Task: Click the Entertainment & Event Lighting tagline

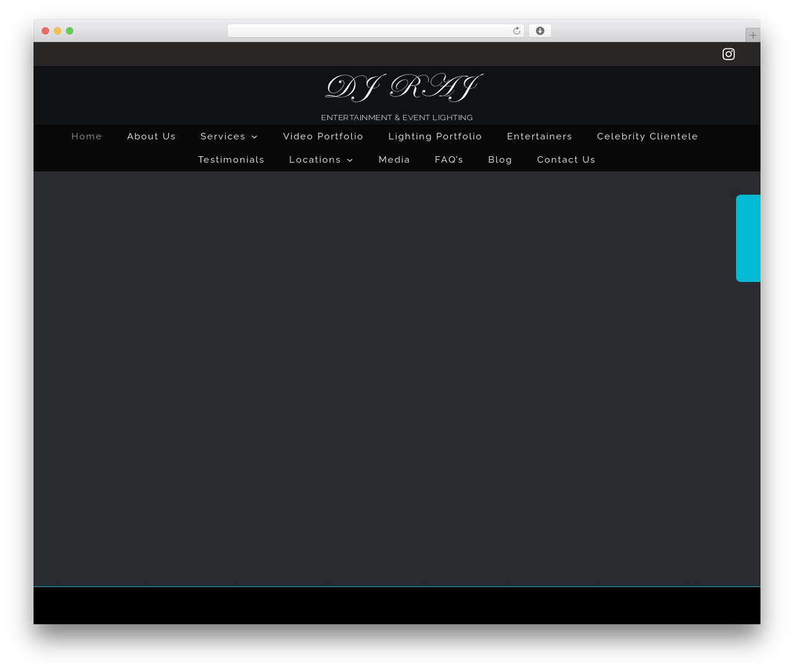Action: click(x=397, y=118)
